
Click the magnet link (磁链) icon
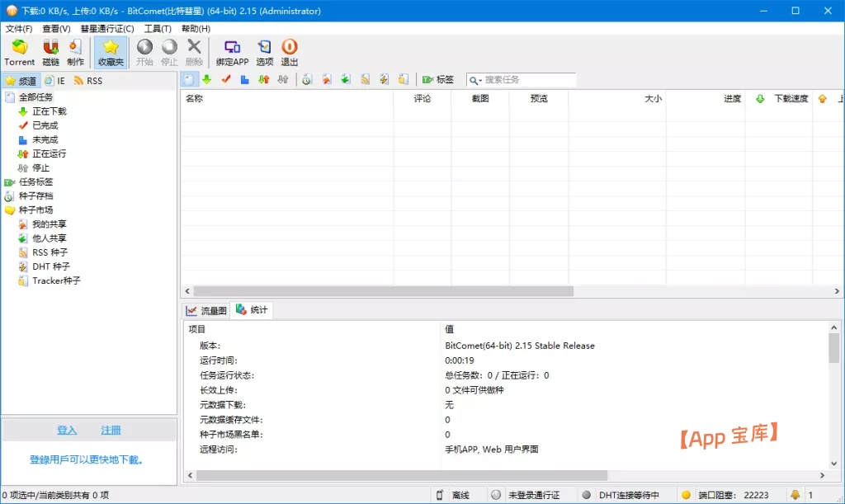point(51,51)
